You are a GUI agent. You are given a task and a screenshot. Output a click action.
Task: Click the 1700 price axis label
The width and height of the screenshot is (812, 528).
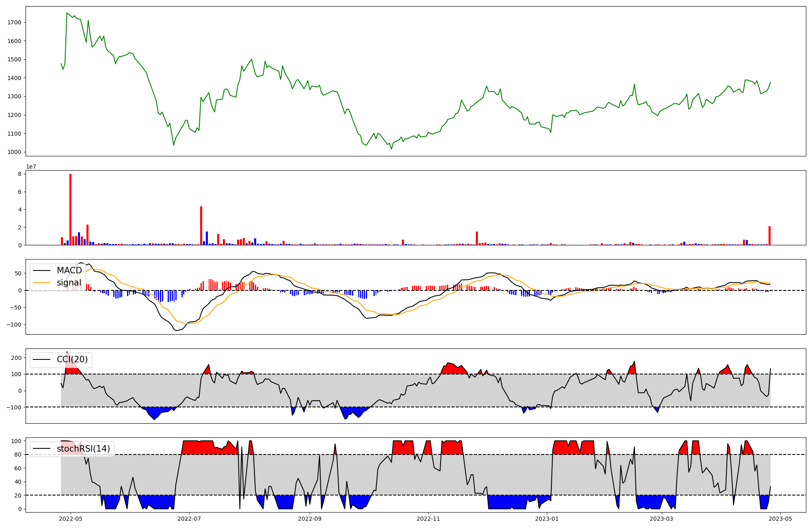14,22
